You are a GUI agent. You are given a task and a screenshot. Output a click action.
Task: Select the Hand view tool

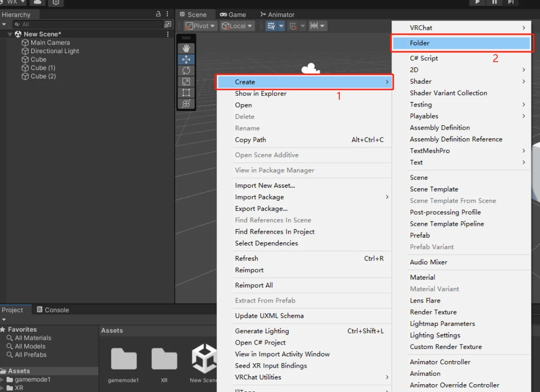click(x=186, y=48)
